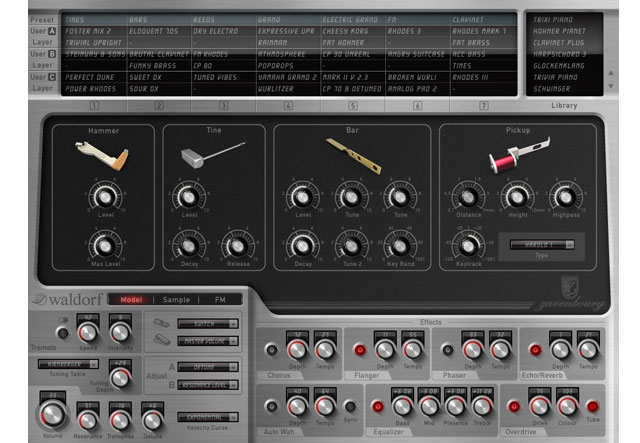This screenshot has width=640, height=443.
Task: Click the Bar Key Rand knob
Action: coord(400,246)
